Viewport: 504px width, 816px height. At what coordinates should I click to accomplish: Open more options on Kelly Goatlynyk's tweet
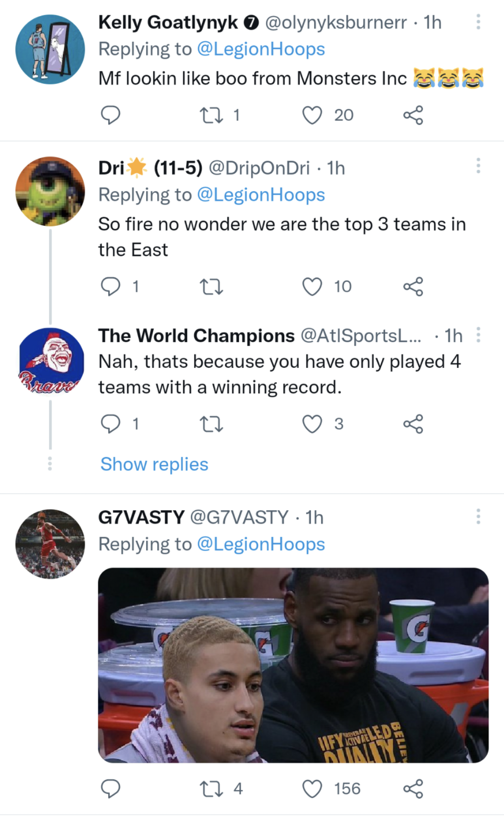tap(478, 22)
